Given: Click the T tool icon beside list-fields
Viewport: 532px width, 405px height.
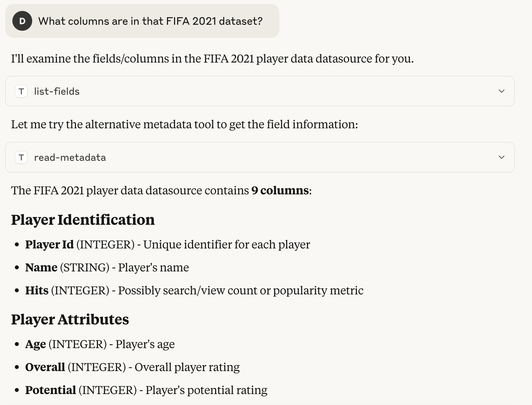Looking at the screenshot, I should [x=21, y=91].
